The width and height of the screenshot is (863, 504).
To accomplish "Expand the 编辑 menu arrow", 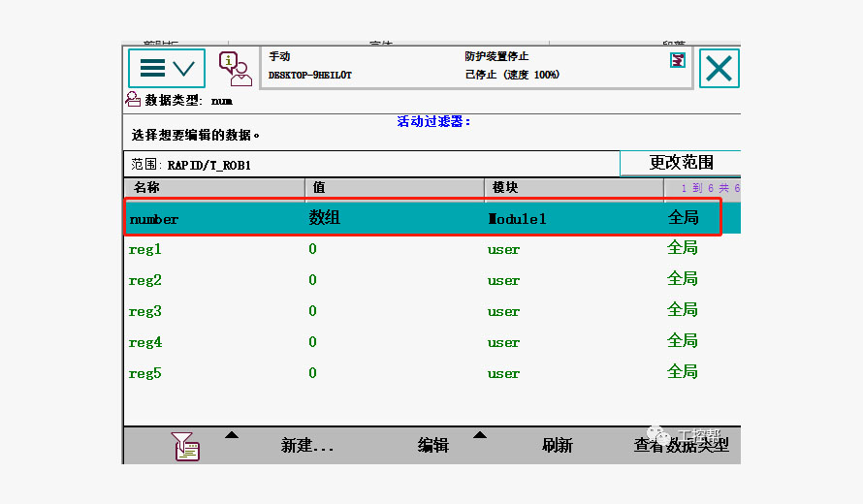I will point(480,435).
